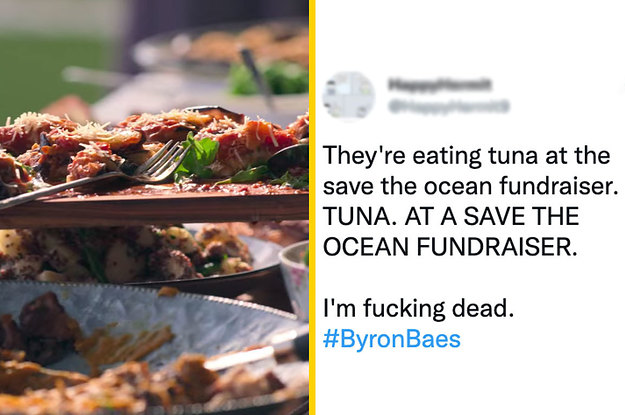This screenshot has width=625, height=415.
Task: Click the green leaf garnish
Action: pos(202,155)
